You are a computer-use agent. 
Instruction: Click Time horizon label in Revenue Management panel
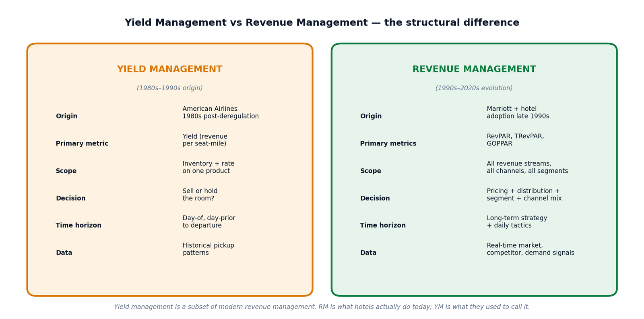[383, 226]
